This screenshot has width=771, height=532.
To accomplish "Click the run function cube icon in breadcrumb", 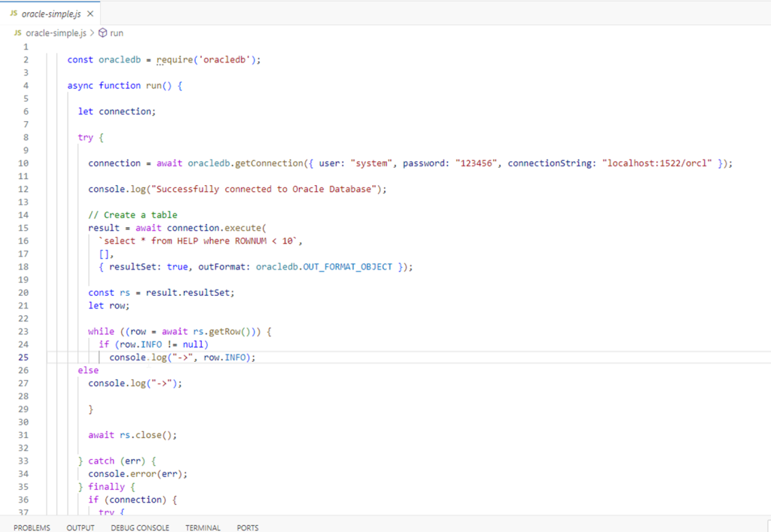I will click(x=103, y=33).
